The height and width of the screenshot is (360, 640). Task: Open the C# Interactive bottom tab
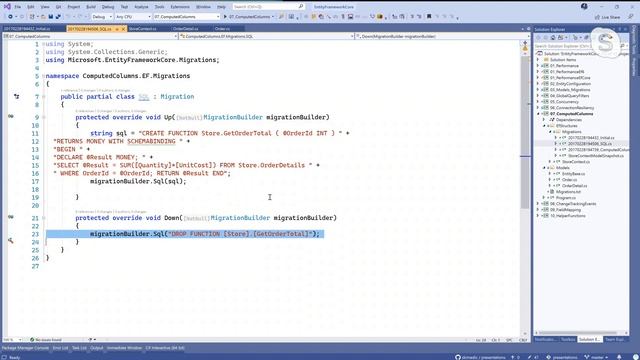point(165,348)
